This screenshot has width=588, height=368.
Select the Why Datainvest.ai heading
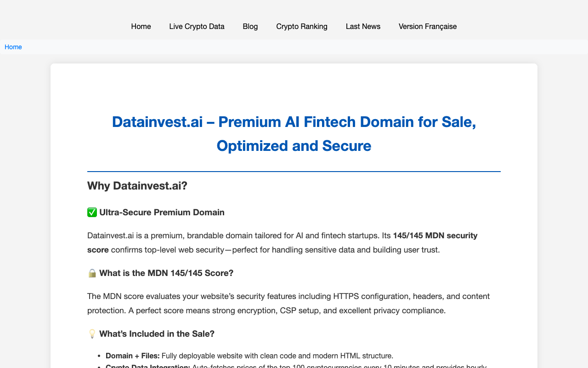tap(137, 185)
